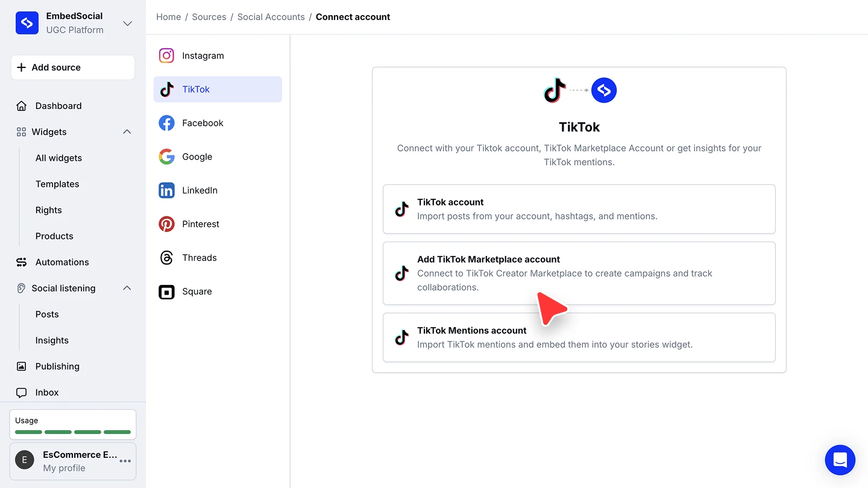Click the TikTok icon in the TikTok account card
The width and height of the screenshot is (868, 488).
(x=401, y=209)
